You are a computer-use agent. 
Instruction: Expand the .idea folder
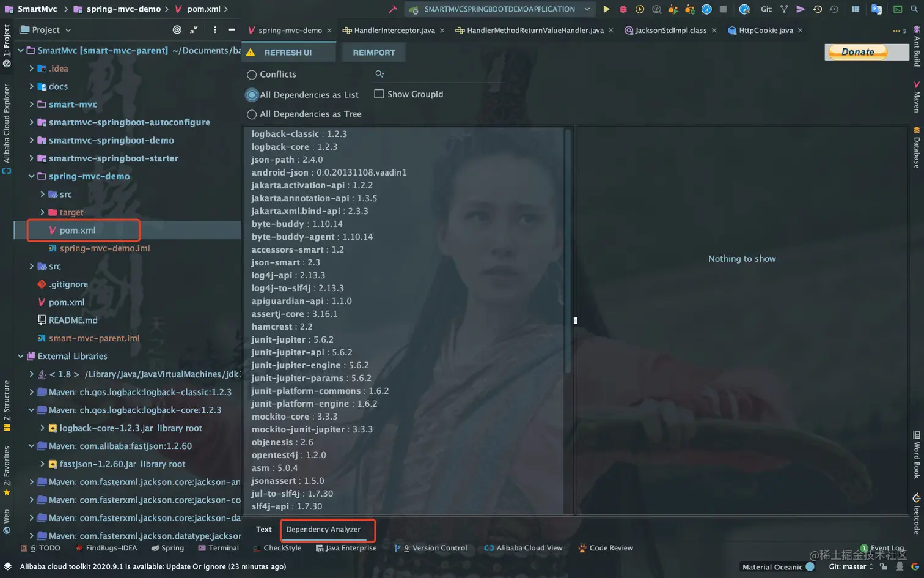click(x=31, y=69)
